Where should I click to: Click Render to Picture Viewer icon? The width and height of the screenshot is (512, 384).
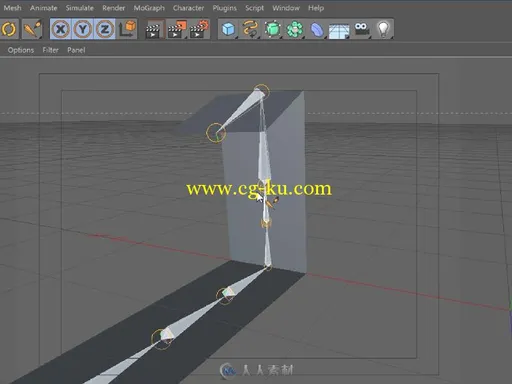177,29
